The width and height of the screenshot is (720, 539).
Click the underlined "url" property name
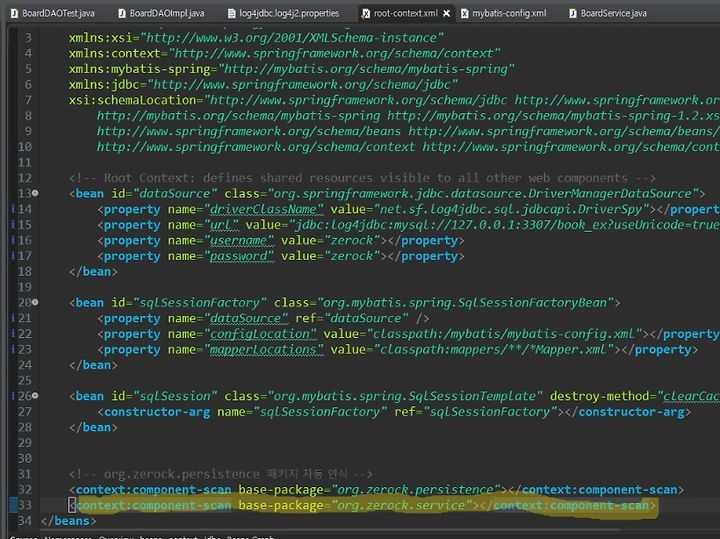point(224,225)
